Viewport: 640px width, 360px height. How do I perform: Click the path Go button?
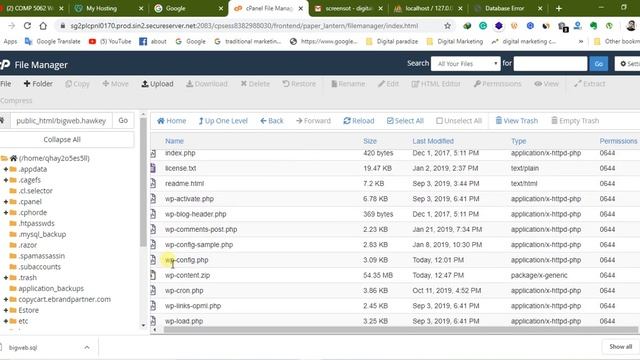click(123, 121)
